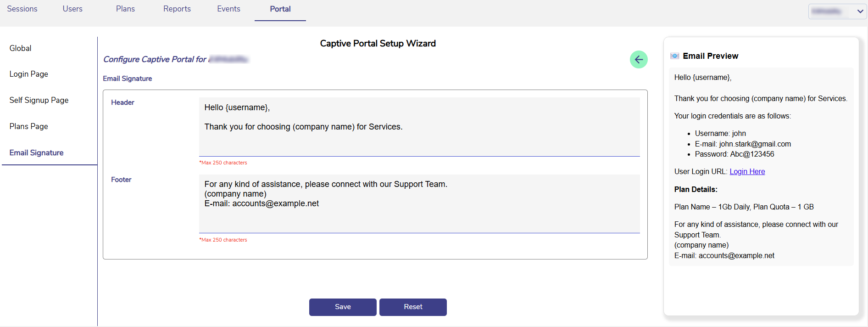The height and width of the screenshot is (327, 868).
Task: Select the Events tab
Action: [228, 9]
